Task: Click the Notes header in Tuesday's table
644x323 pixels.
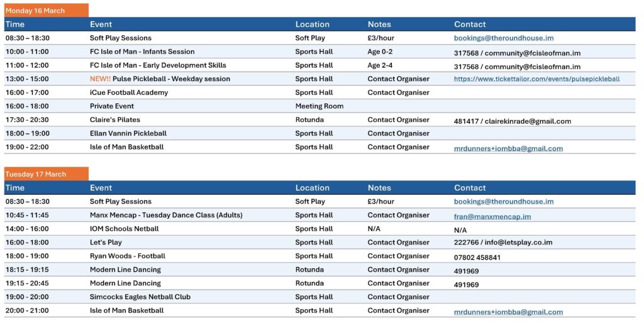Action: (x=379, y=188)
